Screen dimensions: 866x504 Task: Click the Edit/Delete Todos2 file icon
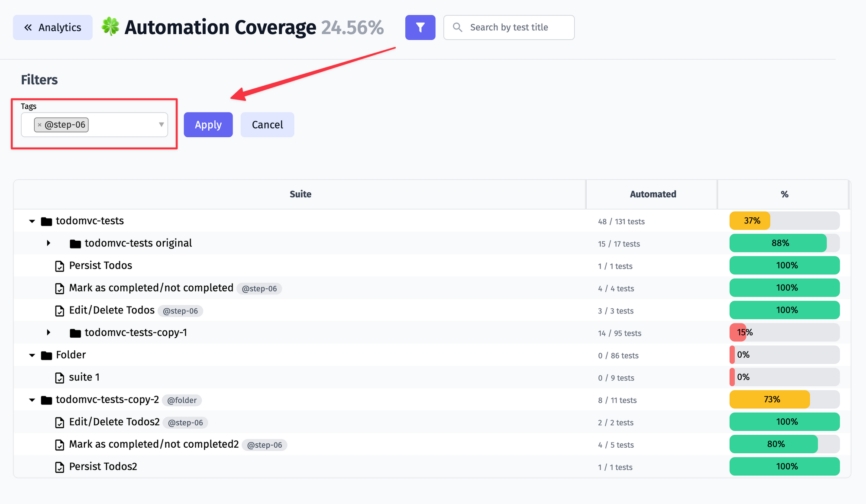60,423
